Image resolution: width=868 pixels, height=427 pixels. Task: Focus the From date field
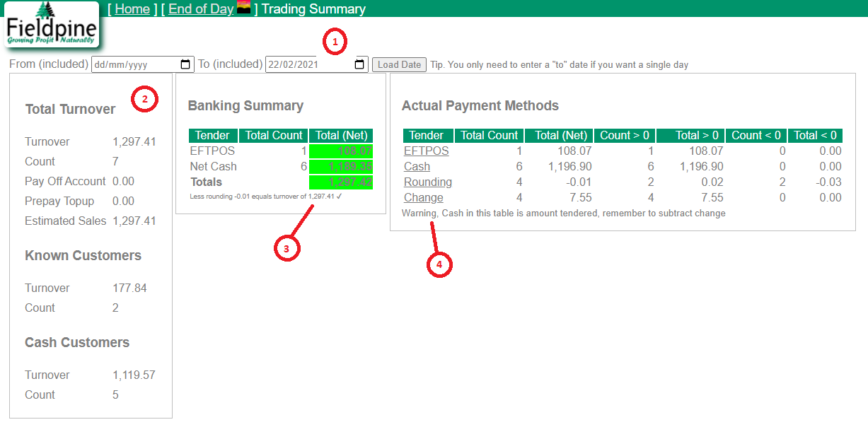[x=142, y=64]
